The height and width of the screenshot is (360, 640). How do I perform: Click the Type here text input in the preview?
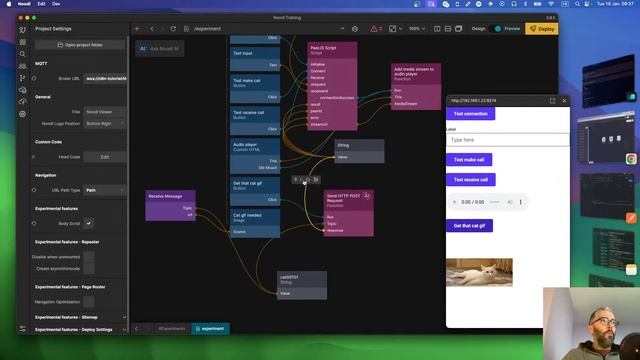coord(508,140)
